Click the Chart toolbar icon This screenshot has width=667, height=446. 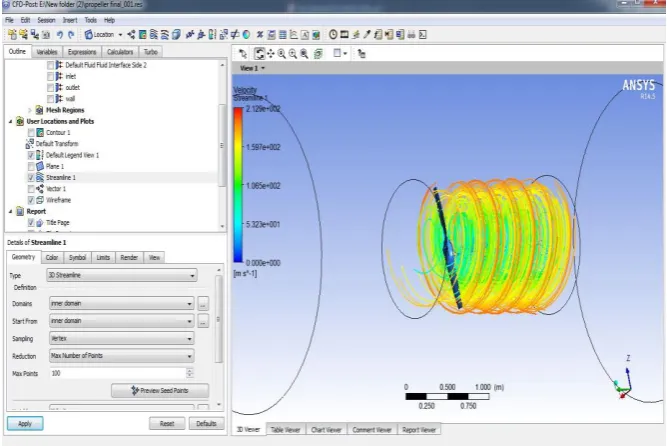294,34
